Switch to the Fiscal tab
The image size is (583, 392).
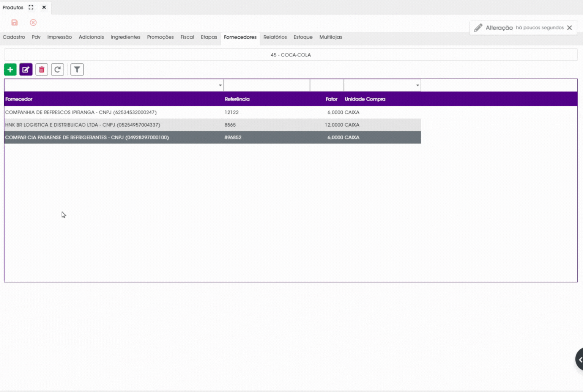pos(187,37)
